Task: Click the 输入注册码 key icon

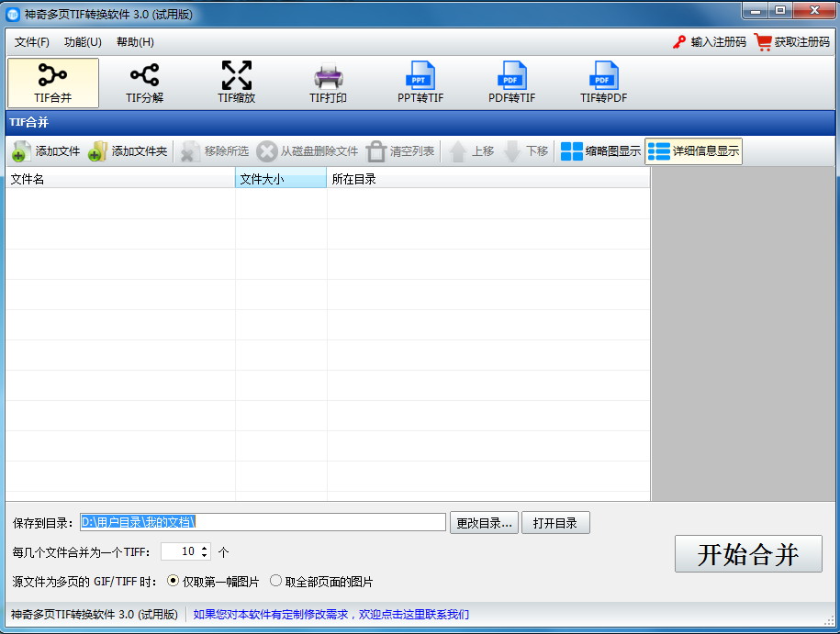Action: (x=679, y=42)
